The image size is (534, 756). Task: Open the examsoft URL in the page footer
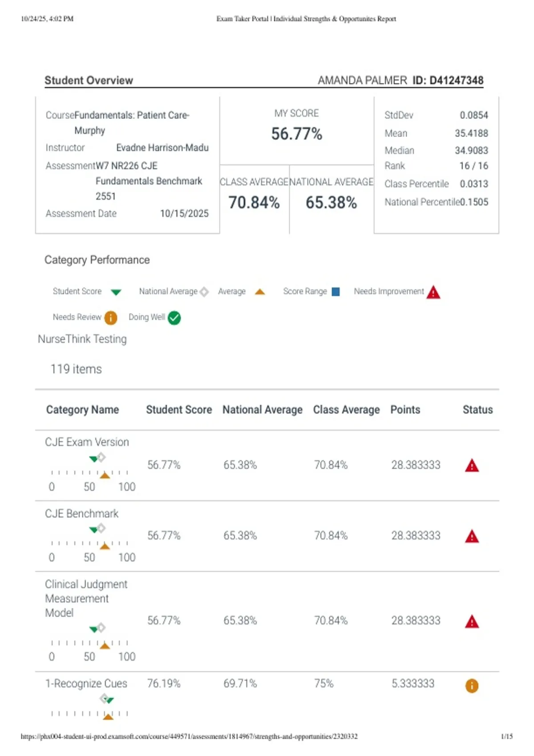(189, 736)
